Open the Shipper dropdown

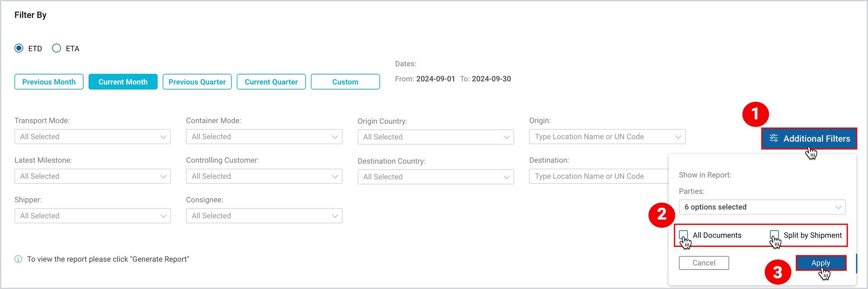click(93, 216)
